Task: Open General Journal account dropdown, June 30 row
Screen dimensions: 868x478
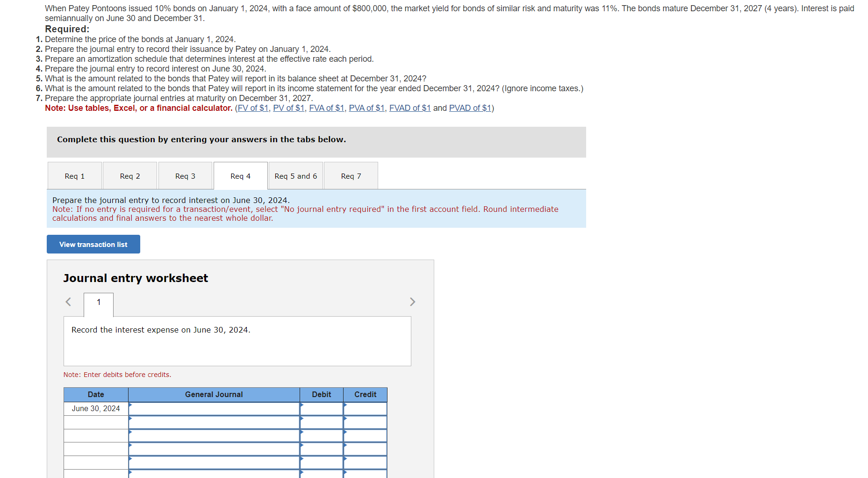Action: point(214,409)
